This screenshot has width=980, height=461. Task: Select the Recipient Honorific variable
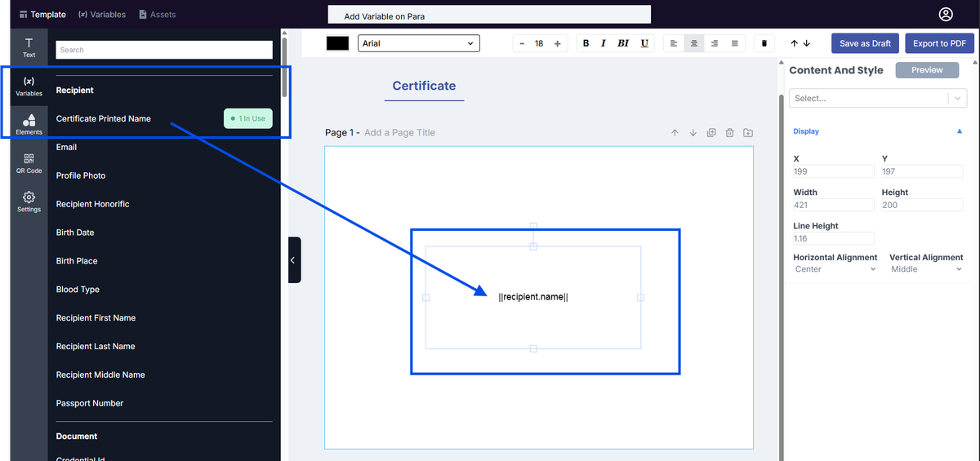pyautogui.click(x=92, y=204)
